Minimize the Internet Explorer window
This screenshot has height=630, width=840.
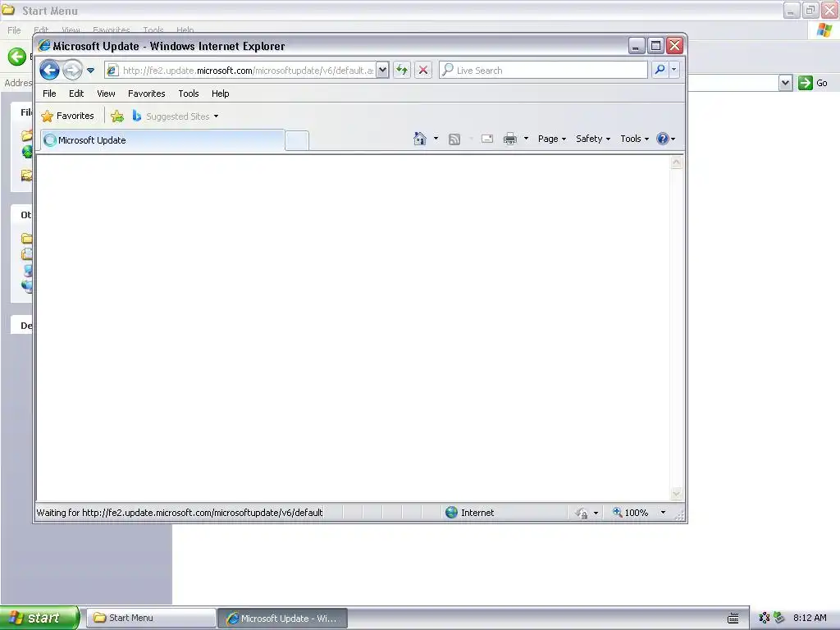click(637, 46)
